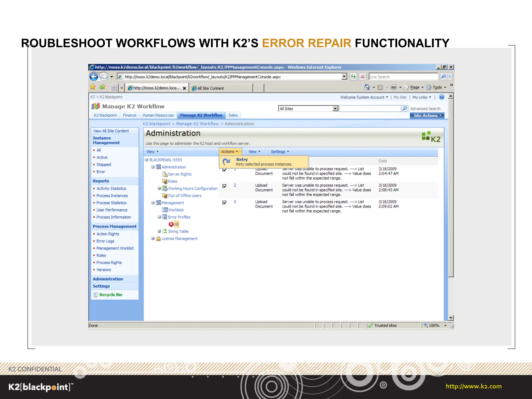
Task: Uncheck the checkbox for error row 2
Action: click(224, 186)
